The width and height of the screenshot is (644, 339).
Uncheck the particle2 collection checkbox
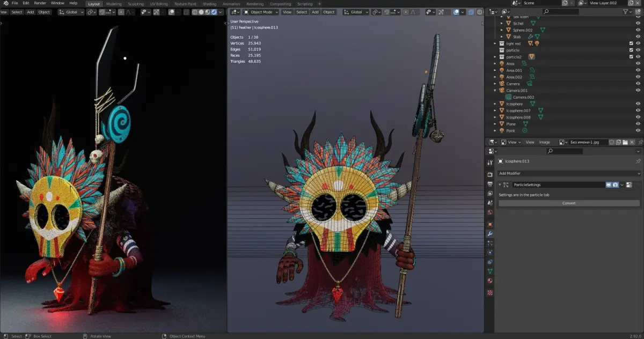pyautogui.click(x=631, y=57)
